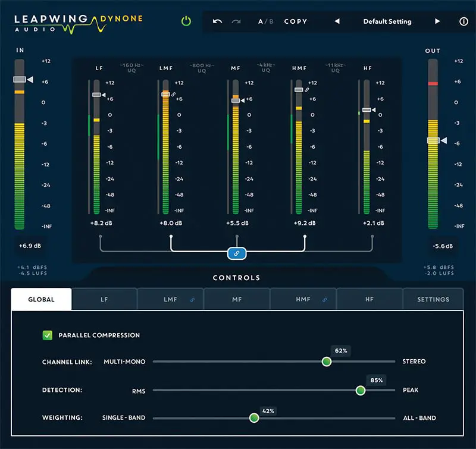476x449 pixels.
Task: Toggle the green power bypass button
Action: click(x=186, y=21)
